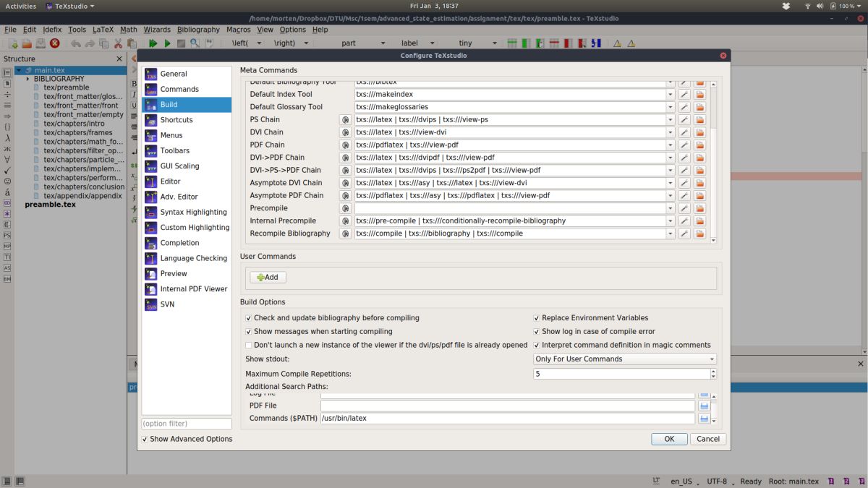The height and width of the screenshot is (488, 868).
Task: Click the Meta Commands vertical scrollbar
Action: tap(713, 163)
